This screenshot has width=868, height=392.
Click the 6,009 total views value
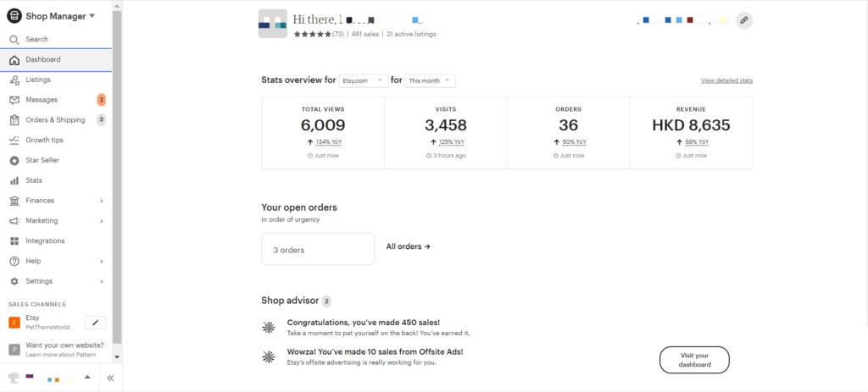point(323,125)
